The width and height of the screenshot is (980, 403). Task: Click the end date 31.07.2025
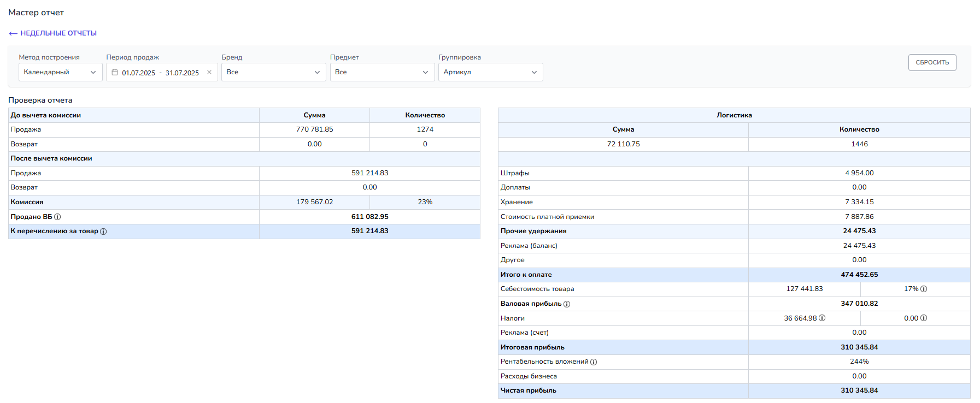click(182, 73)
